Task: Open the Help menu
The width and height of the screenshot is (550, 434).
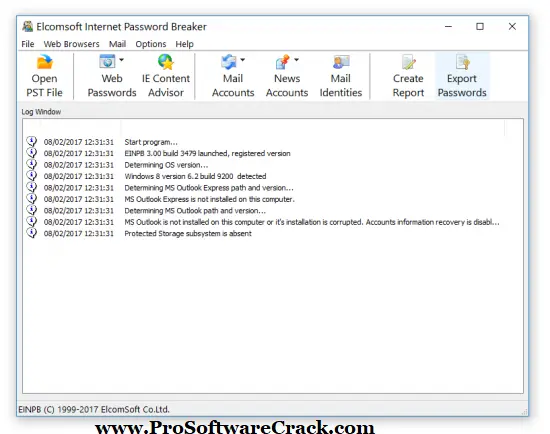Action: pyautogui.click(x=185, y=44)
